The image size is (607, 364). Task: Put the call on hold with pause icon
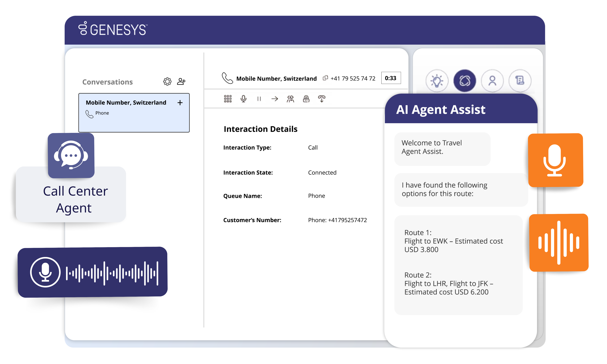(259, 99)
